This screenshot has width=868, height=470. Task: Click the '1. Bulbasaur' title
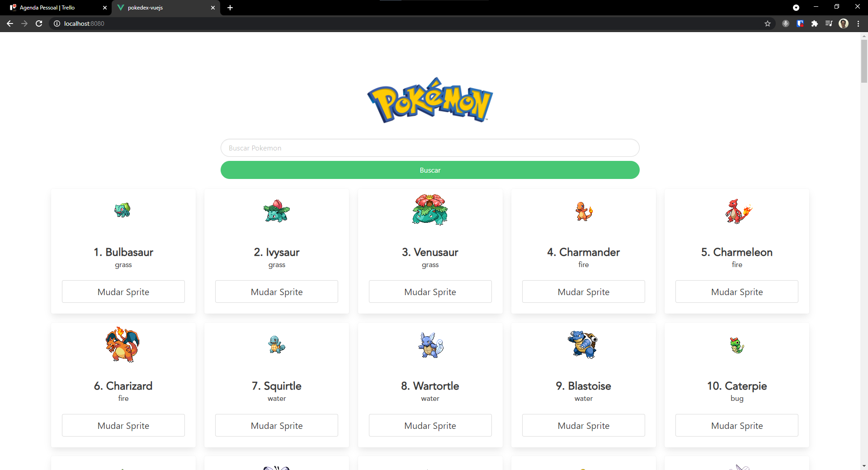tap(123, 252)
